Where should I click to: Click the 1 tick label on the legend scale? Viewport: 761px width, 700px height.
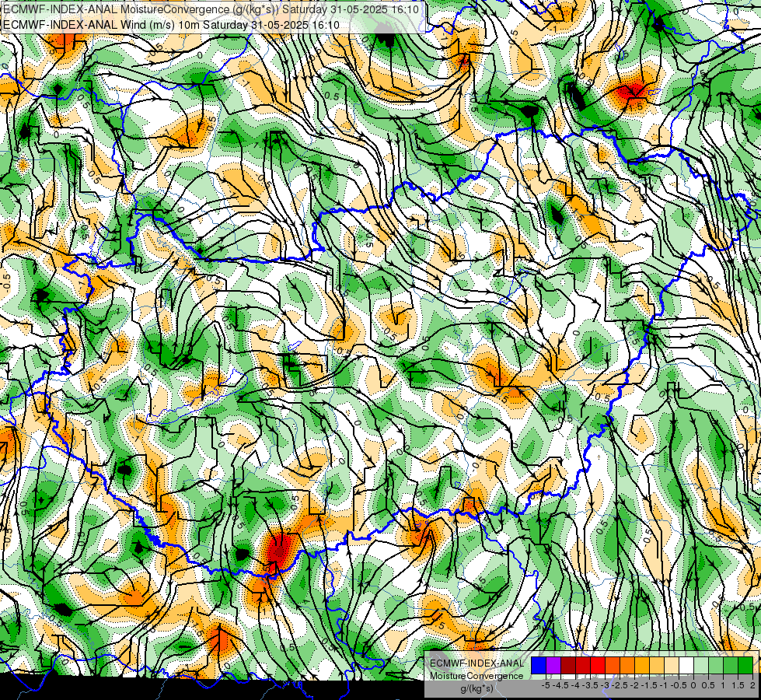coord(723,685)
